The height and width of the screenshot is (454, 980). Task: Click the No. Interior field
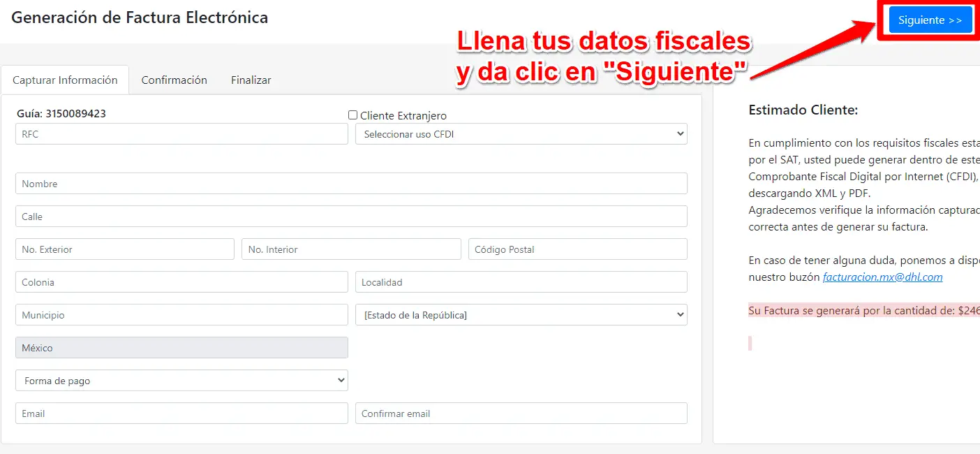(x=351, y=249)
